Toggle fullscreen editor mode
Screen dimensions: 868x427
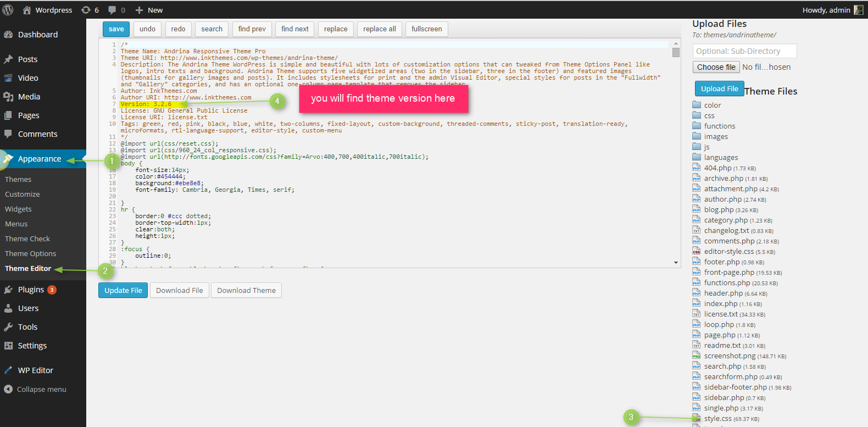click(427, 29)
